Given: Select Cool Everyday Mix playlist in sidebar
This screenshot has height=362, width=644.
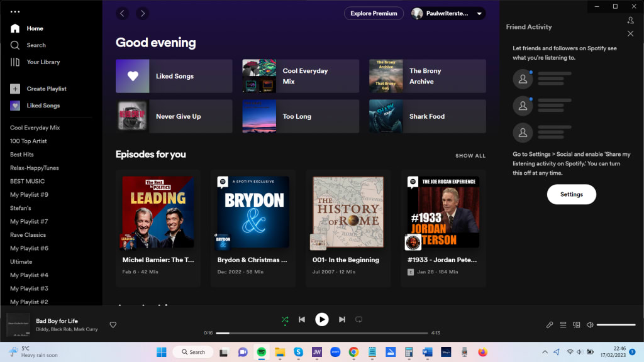Looking at the screenshot, I should coord(35,128).
